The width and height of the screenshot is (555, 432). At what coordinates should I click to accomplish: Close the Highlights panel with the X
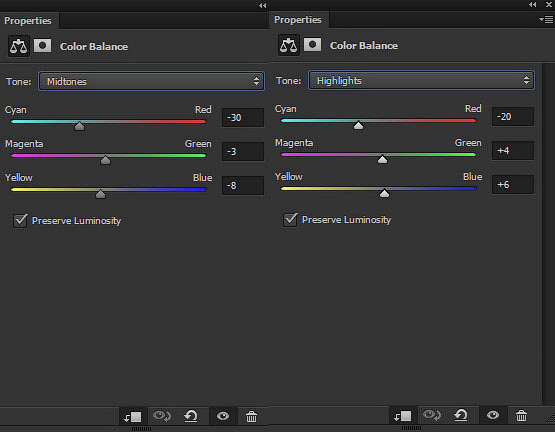tap(549, 5)
